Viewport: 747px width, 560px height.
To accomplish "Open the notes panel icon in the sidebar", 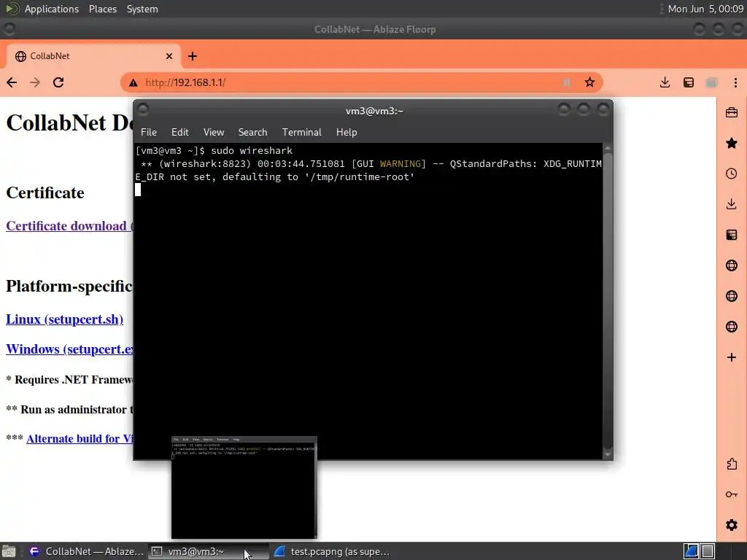I will (x=732, y=235).
